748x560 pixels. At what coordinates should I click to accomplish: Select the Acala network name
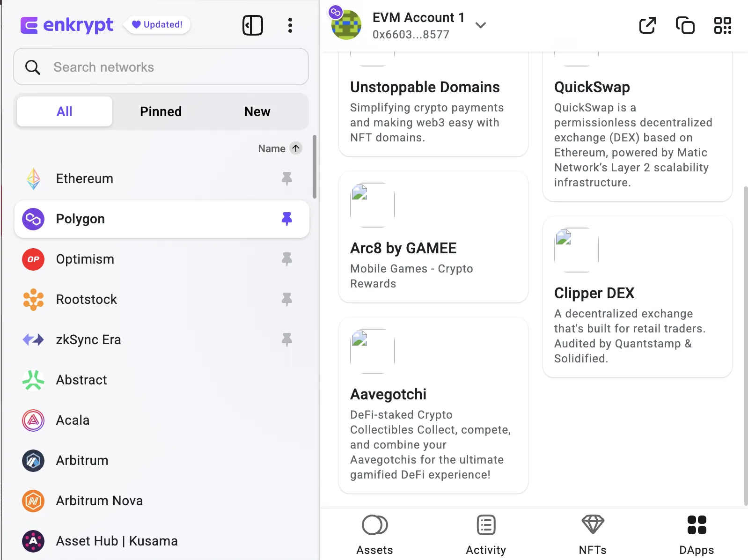point(73,420)
